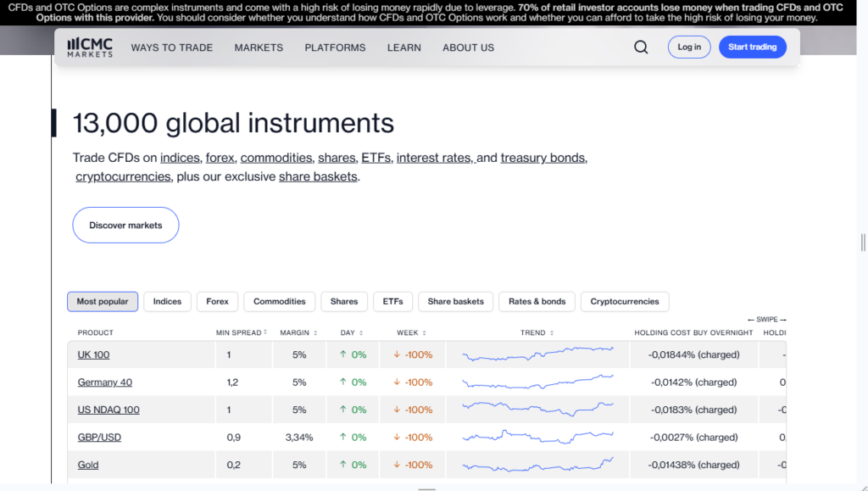Click the page's vertical scrollbar handle

click(x=863, y=242)
